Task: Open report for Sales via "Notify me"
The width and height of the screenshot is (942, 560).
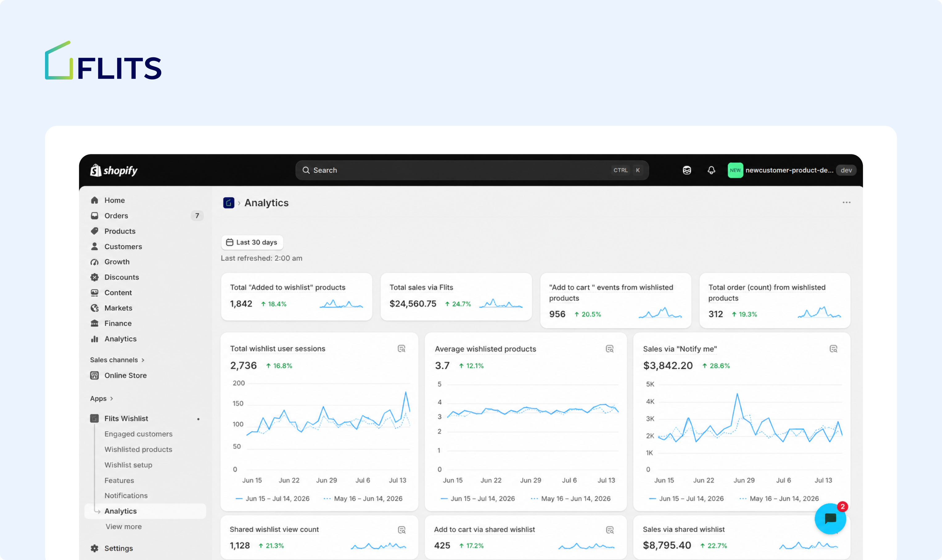Action: pyautogui.click(x=833, y=349)
